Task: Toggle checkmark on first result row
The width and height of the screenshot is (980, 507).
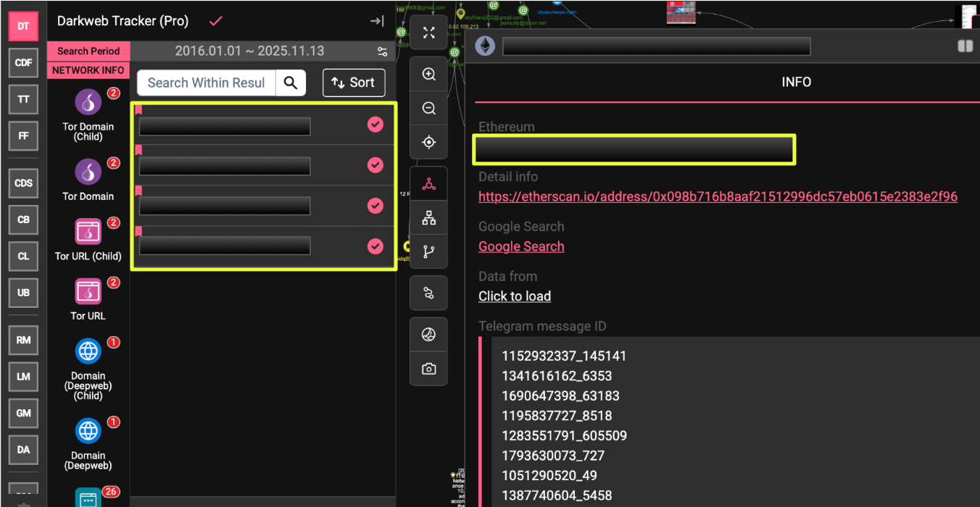Action: [x=375, y=125]
